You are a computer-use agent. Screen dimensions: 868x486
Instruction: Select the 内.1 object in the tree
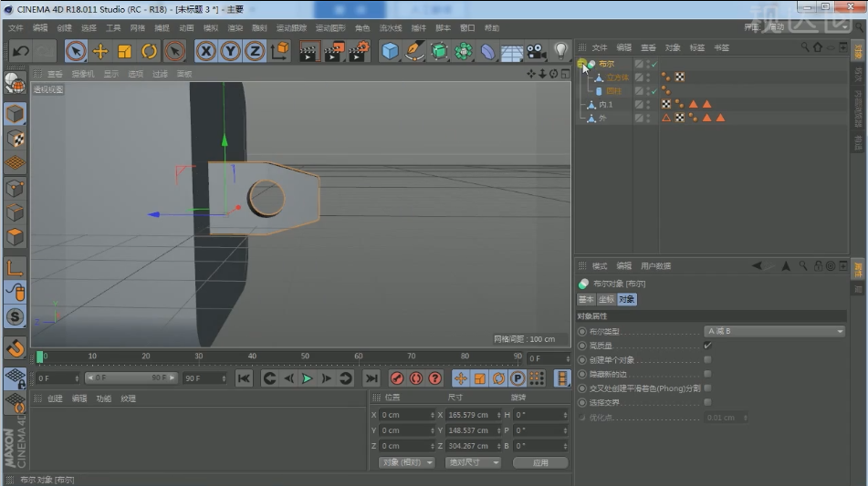pyautogui.click(x=606, y=105)
